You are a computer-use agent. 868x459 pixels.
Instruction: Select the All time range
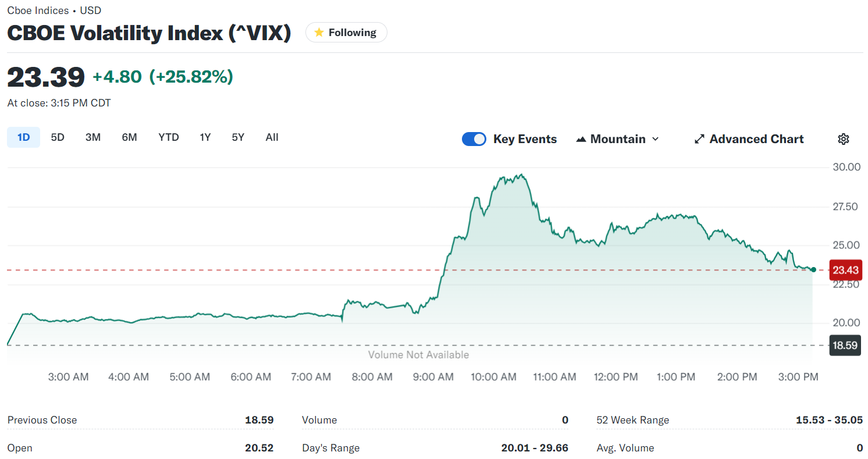[272, 137]
